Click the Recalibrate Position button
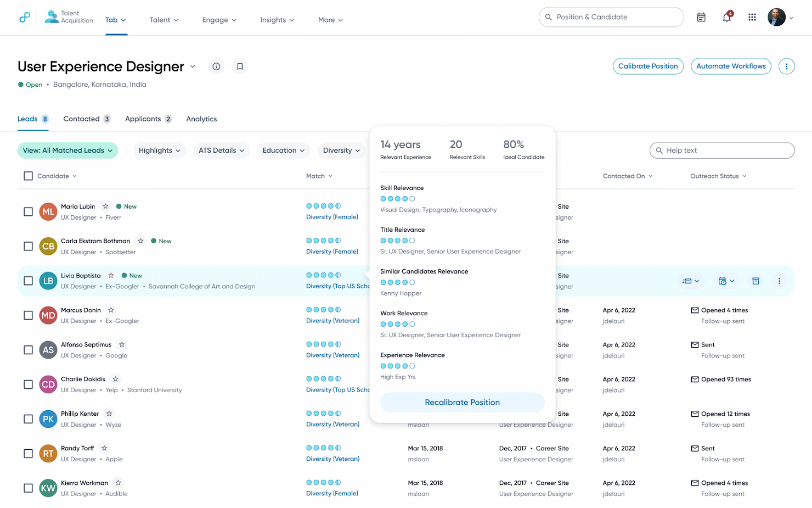812x508 pixels. pyautogui.click(x=462, y=402)
